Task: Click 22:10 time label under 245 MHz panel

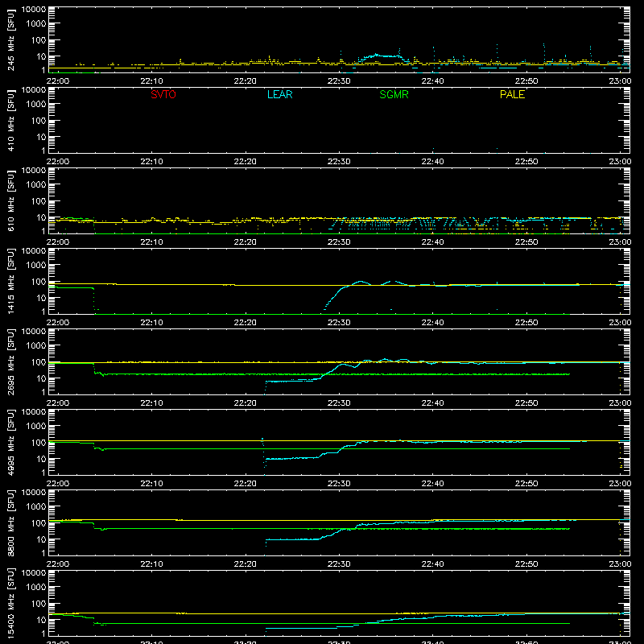Action: click(x=151, y=81)
